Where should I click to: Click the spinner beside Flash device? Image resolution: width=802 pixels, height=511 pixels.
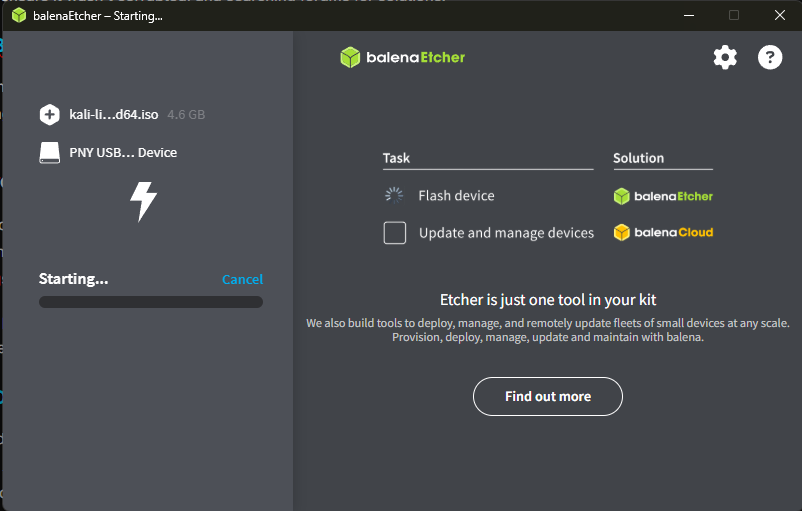point(395,196)
